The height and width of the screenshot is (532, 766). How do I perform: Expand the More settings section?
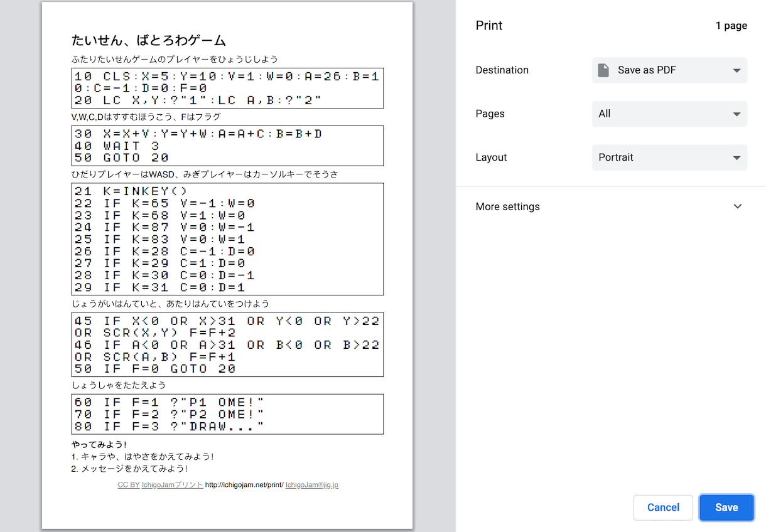507,206
